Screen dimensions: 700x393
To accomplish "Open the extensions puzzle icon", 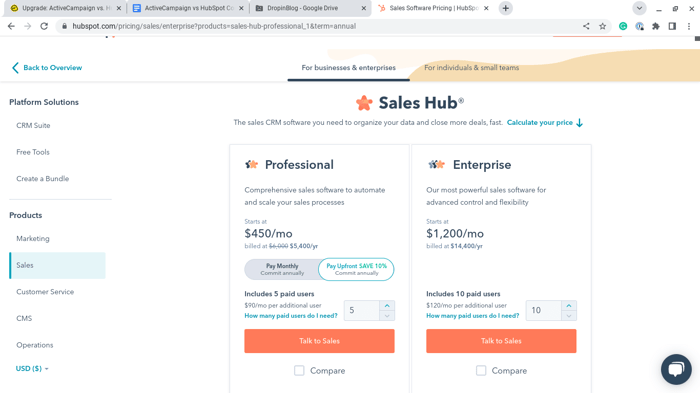I will click(656, 26).
